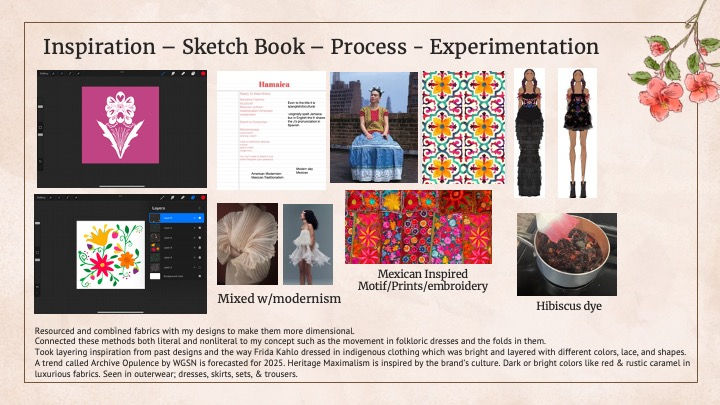
Task: Open blend mode N of colorful flower thumbnail layer
Action: pos(194,248)
